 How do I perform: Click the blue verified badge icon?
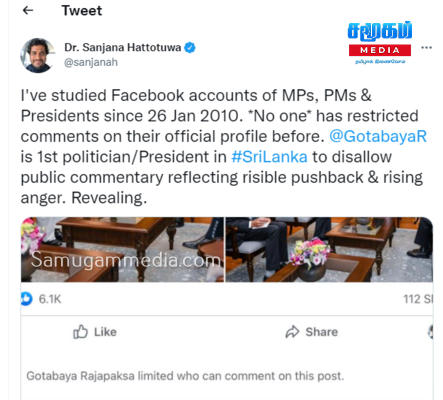point(190,48)
